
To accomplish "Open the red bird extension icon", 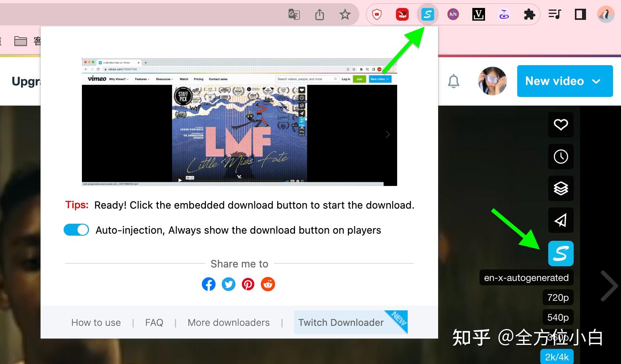I will point(402,15).
